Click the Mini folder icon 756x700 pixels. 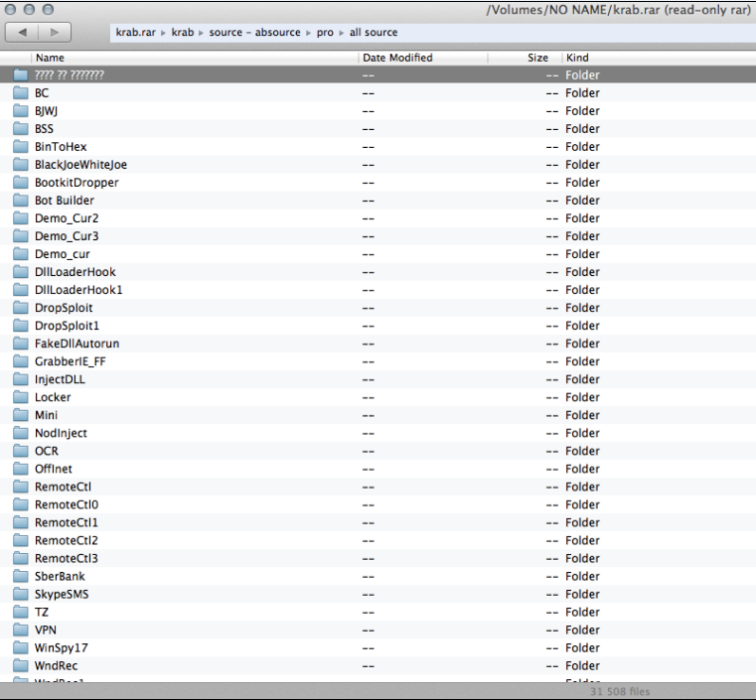[x=20, y=415]
